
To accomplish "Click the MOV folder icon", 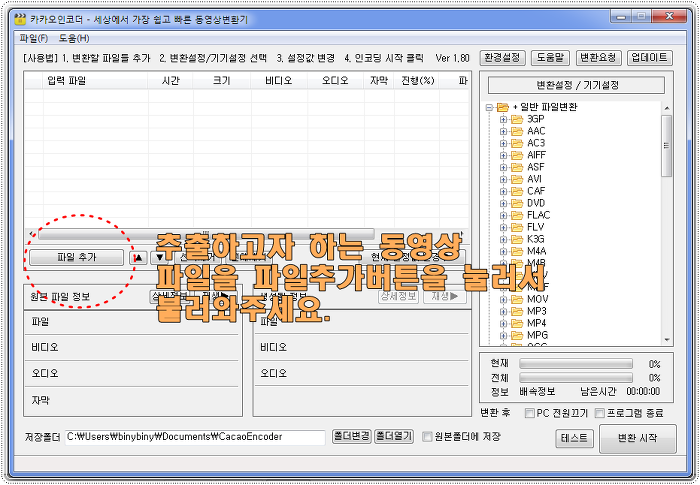I will click(517, 299).
